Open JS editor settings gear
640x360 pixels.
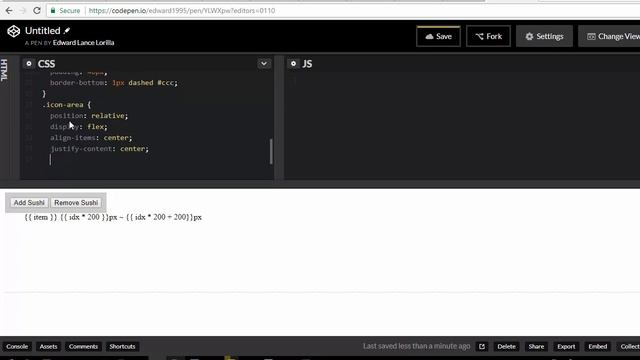(x=293, y=64)
